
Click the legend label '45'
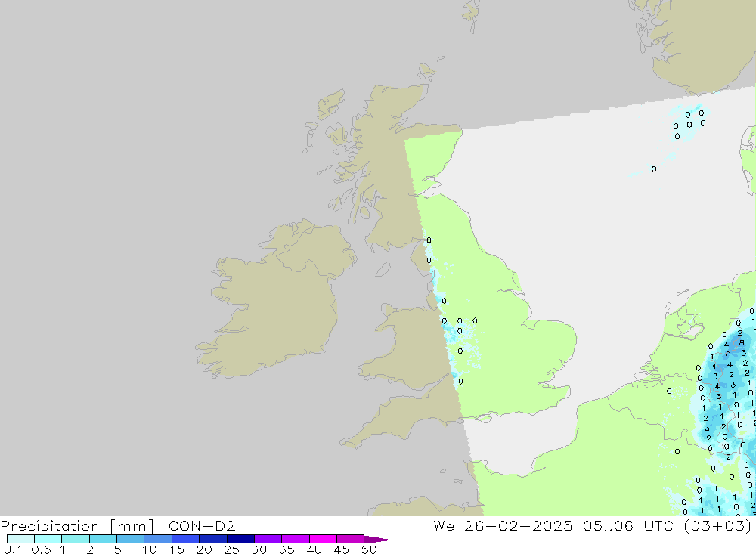point(342,549)
